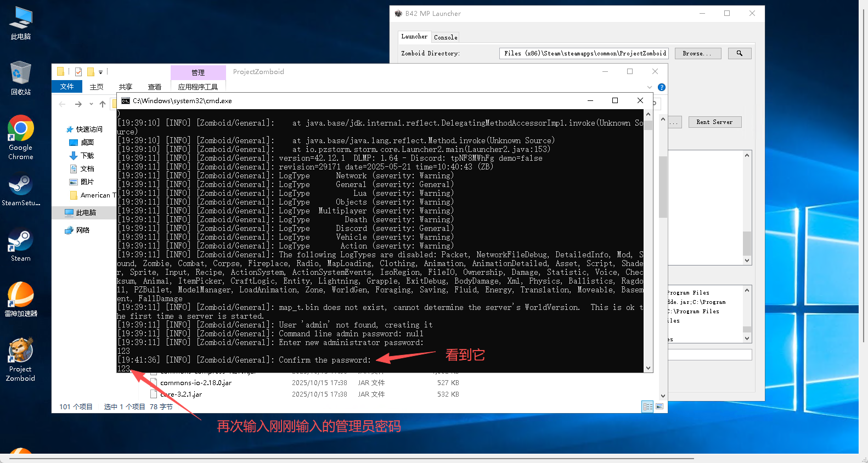This screenshot has width=868, height=463.
Task: Expand the Explorer ribbon chevron
Action: pos(650,87)
